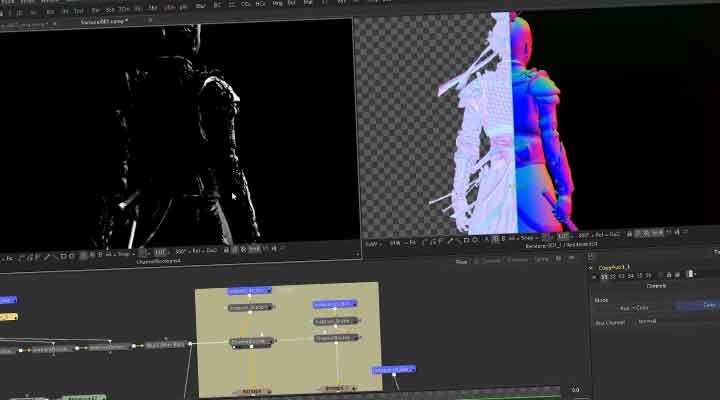Click lock icon in inspector header row
Viewport: 720px width, 400px height.
[x=669, y=275]
